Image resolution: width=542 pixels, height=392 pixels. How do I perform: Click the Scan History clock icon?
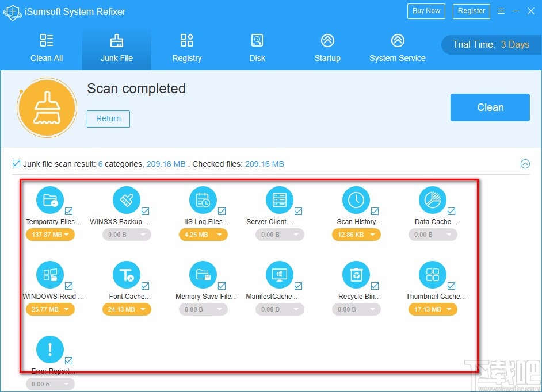pos(356,200)
